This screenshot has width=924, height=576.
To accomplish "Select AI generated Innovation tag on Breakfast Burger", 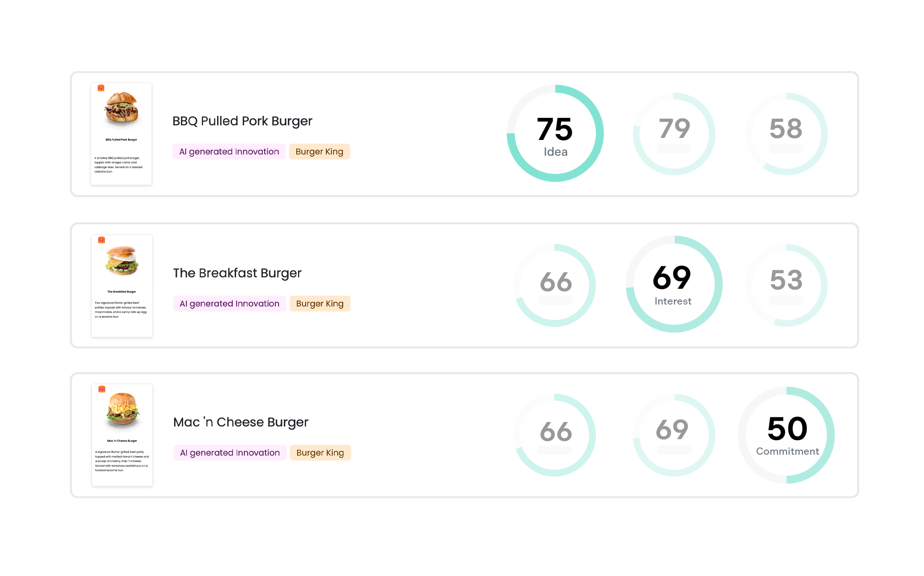I will [229, 304].
